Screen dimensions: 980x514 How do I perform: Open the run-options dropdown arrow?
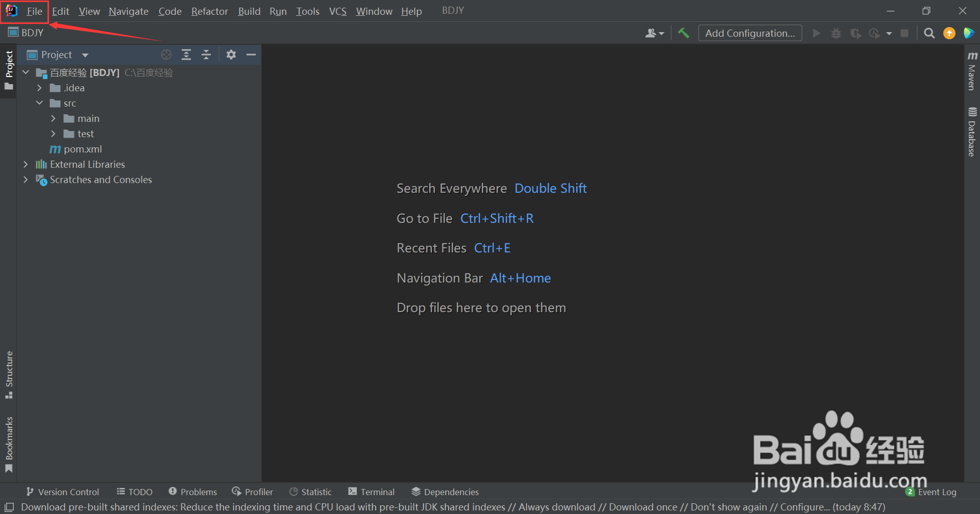[889, 34]
